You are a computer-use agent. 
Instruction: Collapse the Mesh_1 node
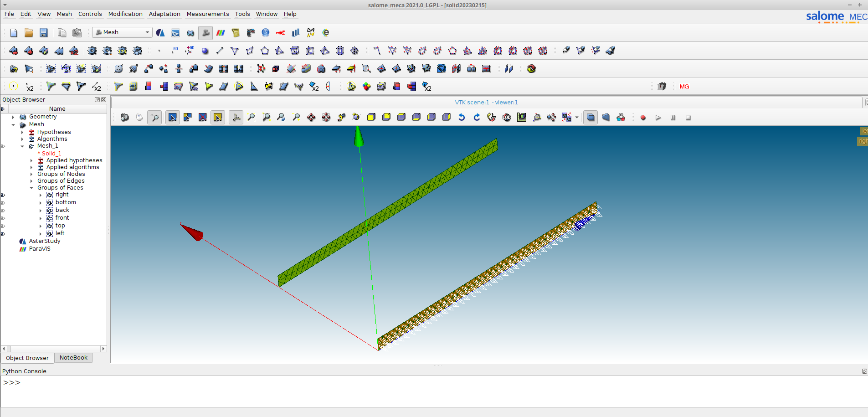(x=22, y=146)
